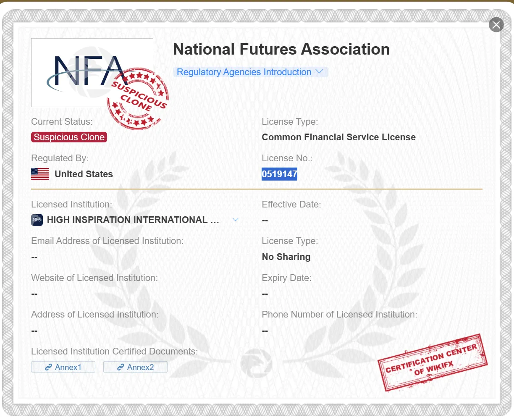The image size is (514, 420).
Task: Click the No Sharing license type value
Action: [286, 257]
